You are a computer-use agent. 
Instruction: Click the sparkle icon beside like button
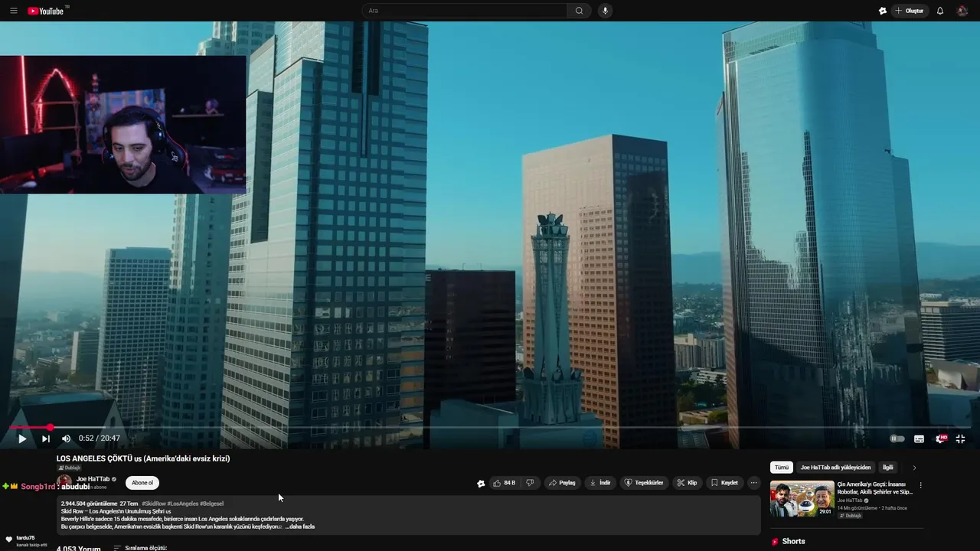point(481,483)
